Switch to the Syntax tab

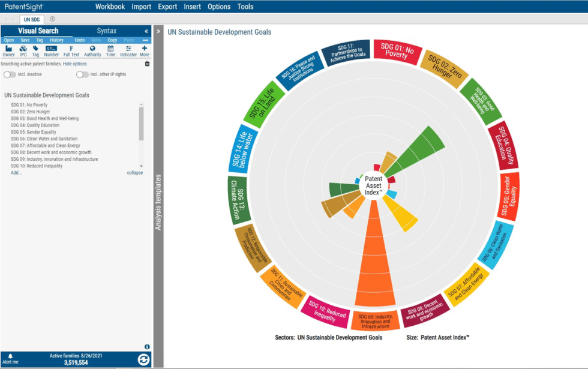pos(107,31)
